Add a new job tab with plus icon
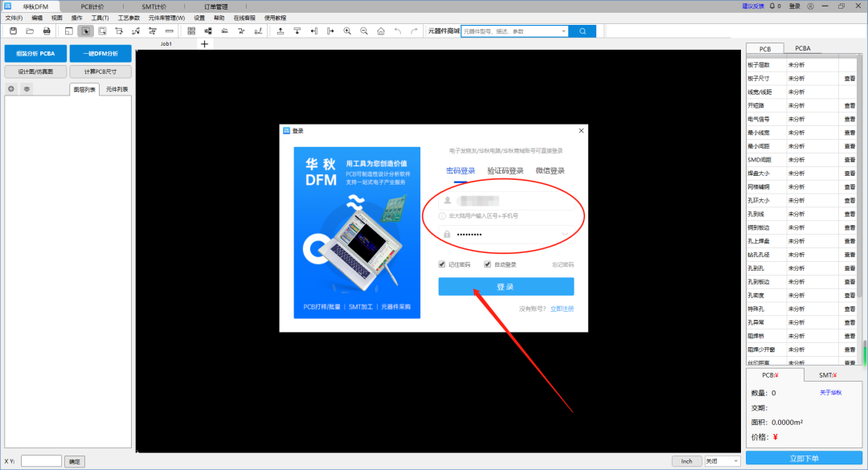Viewport: 868px width, 470px height. [204, 43]
